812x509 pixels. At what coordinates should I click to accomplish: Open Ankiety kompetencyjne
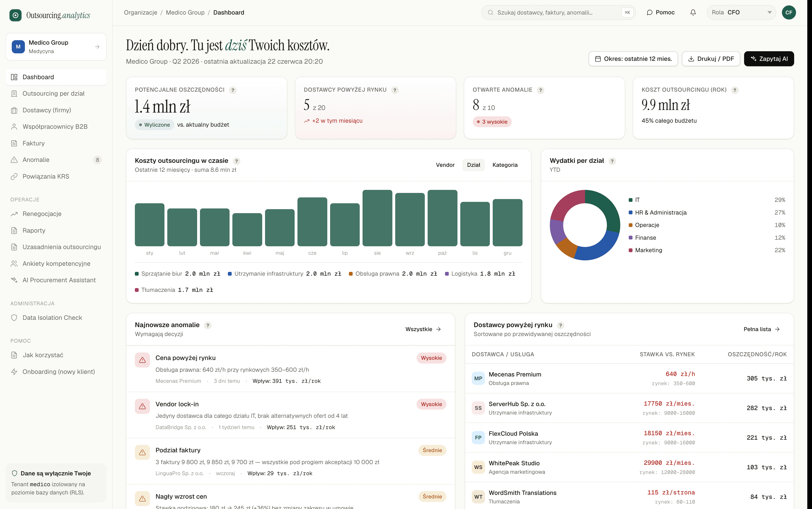click(56, 264)
